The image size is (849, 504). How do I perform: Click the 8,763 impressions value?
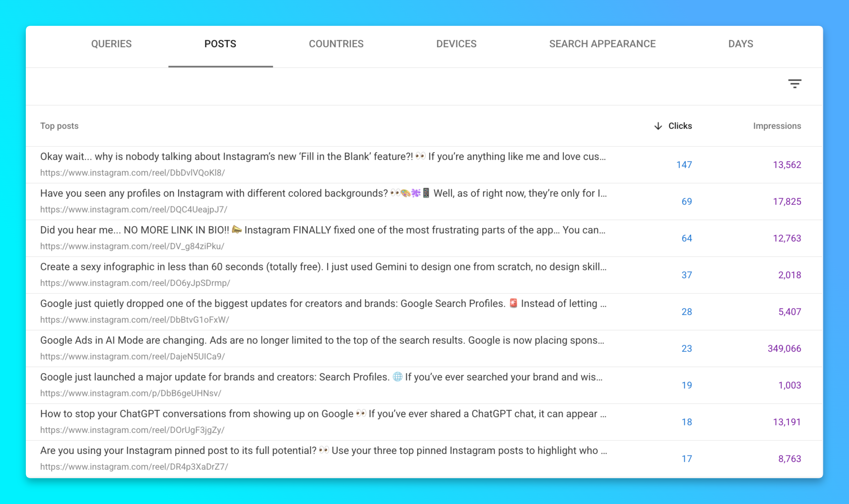(790, 459)
